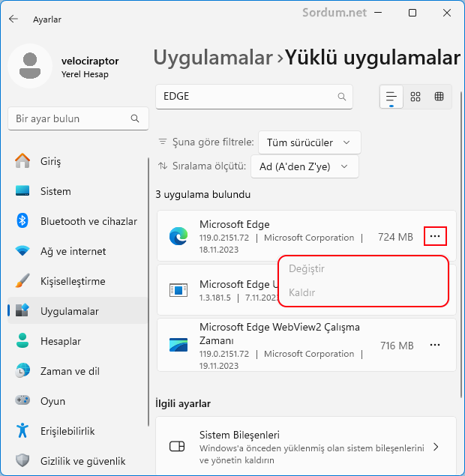The width and height of the screenshot is (465, 476).
Task: Click the 'Sistem Bileşenleri' title
Action: 239,435
